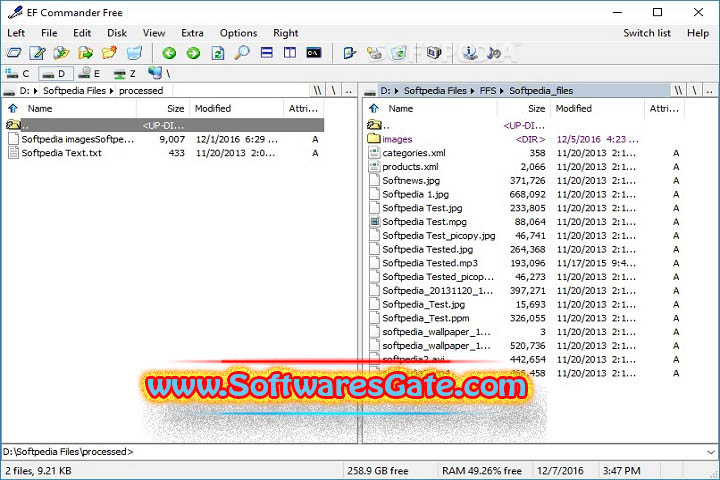Sort right panel by Modified column
Image resolution: width=720 pixels, height=480 pixels.
tap(597, 108)
